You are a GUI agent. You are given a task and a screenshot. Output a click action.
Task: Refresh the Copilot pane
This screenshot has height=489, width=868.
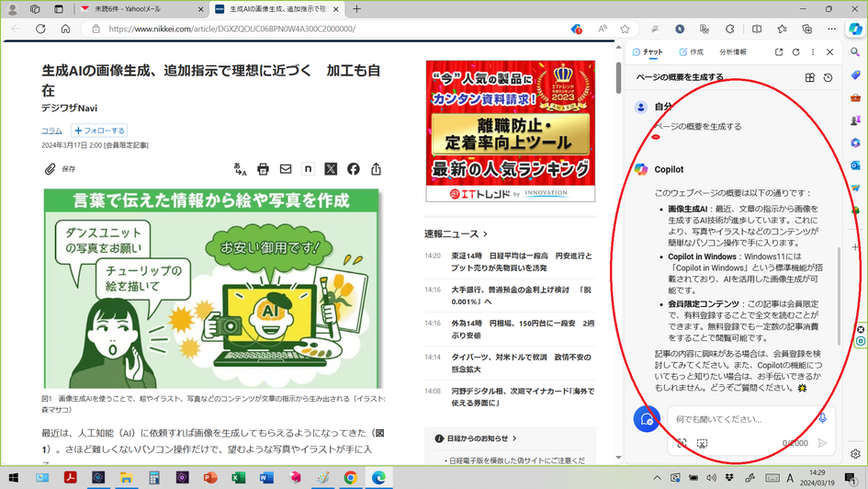tap(796, 52)
